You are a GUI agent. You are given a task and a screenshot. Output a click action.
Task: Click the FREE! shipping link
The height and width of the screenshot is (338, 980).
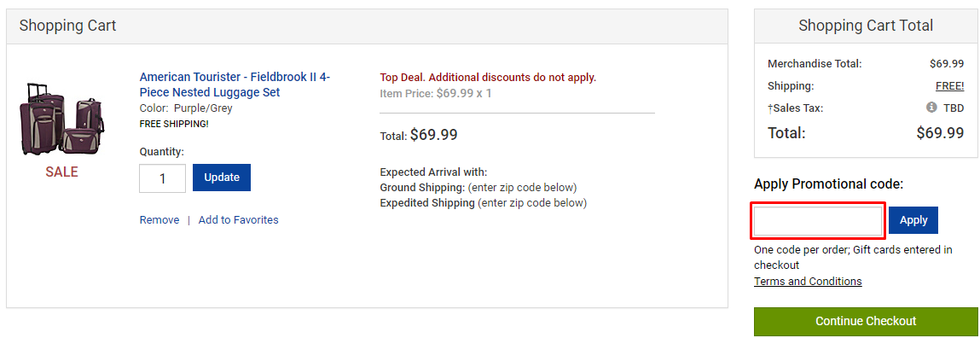[949, 85]
